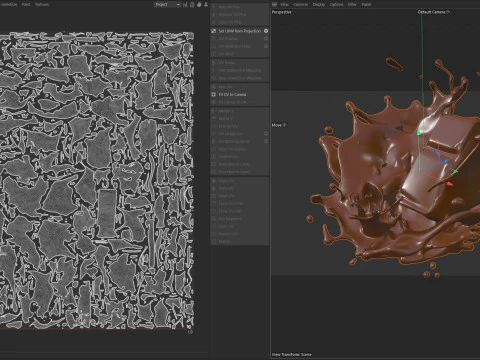This screenshot has height=360, width=480.
Task: Select the UV Unwrap command
Action: click(228, 39)
